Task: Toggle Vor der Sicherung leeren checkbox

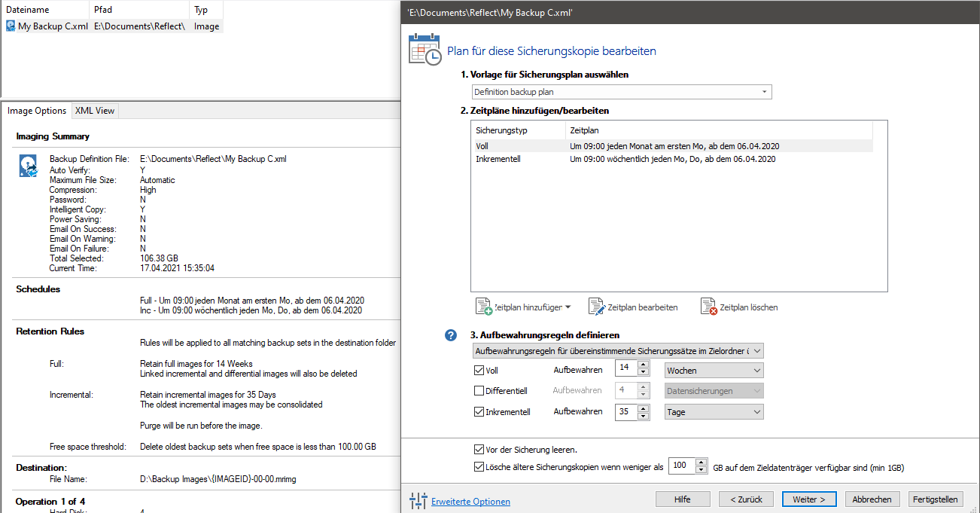Action: coord(479,450)
